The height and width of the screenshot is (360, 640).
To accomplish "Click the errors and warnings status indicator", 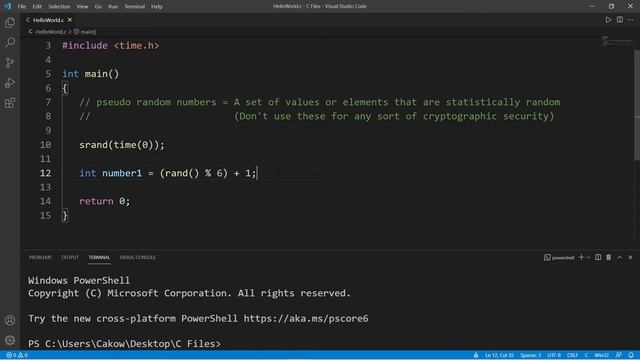I will (x=17, y=355).
